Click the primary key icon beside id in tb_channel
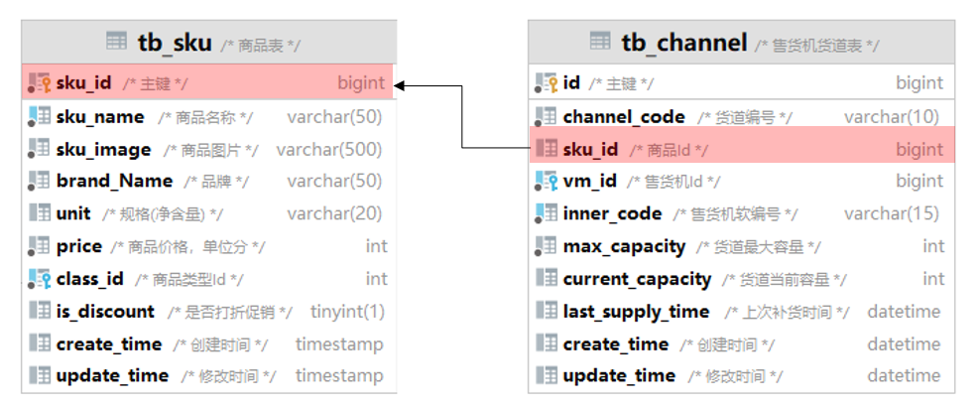Viewport: 980px width, 406px height. point(547,83)
